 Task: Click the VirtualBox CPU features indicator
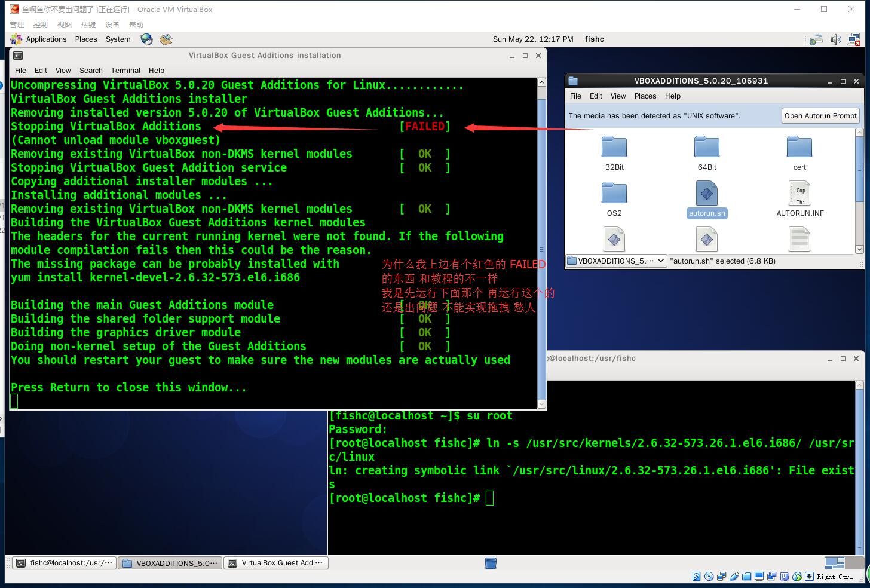point(784,577)
